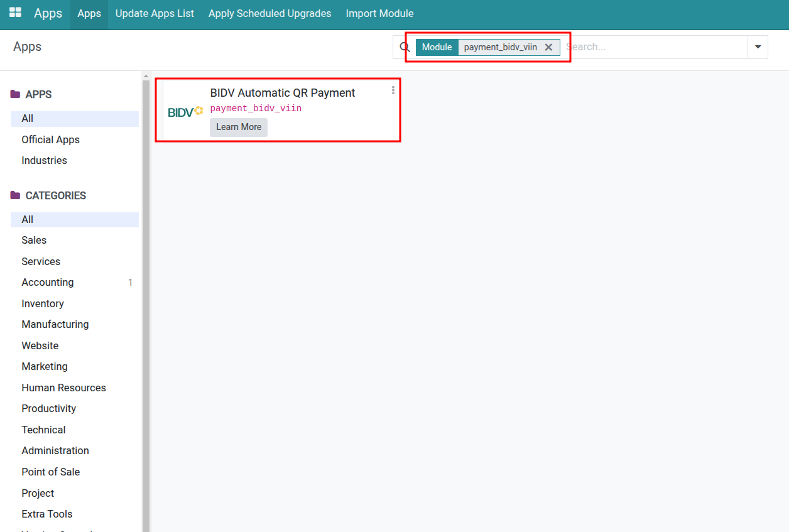Viewport: 789px width, 532px height.
Task: Expand the search options dropdown arrow
Action: point(758,47)
